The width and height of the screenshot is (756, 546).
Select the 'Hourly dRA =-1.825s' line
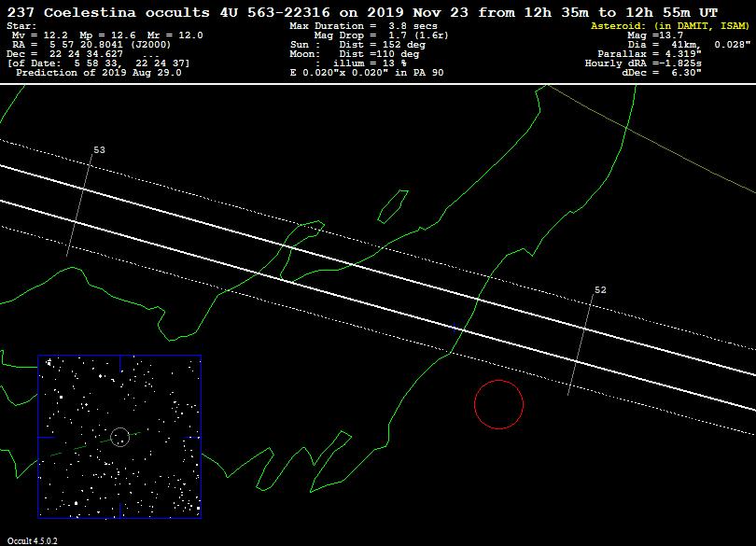pos(643,63)
